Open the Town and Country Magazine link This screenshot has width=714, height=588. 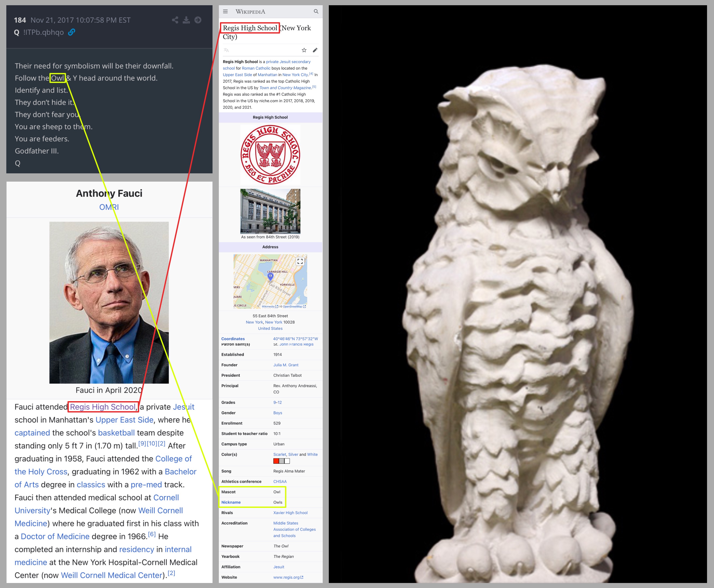pos(285,88)
